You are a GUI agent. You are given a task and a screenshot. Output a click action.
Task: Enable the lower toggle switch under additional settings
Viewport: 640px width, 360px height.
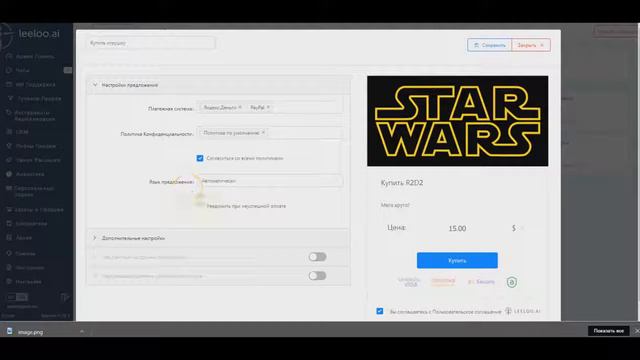[317, 276]
